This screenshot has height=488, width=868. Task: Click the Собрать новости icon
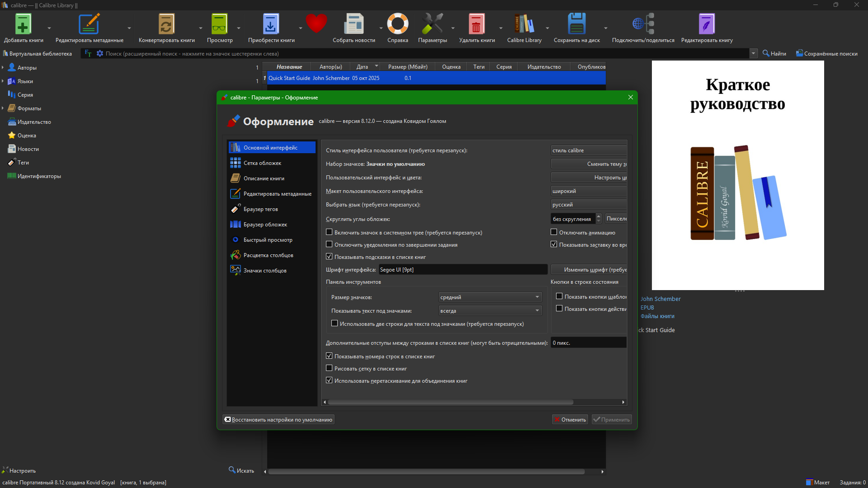(x=354, y=25)
